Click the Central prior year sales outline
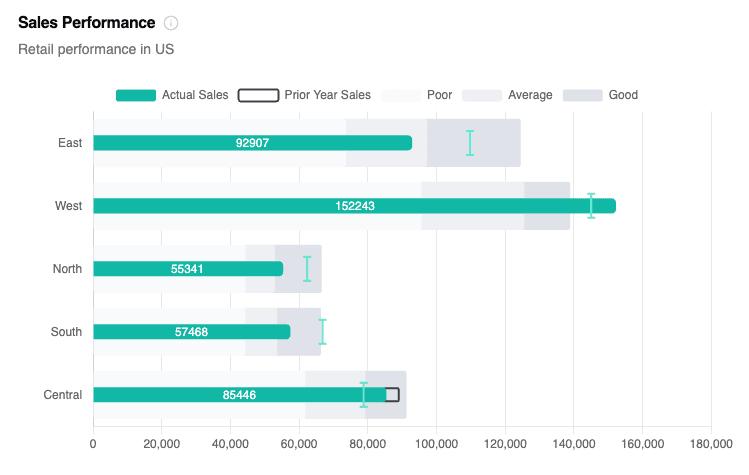The height and width of the screenshot is (475, 749). [394, 395]
